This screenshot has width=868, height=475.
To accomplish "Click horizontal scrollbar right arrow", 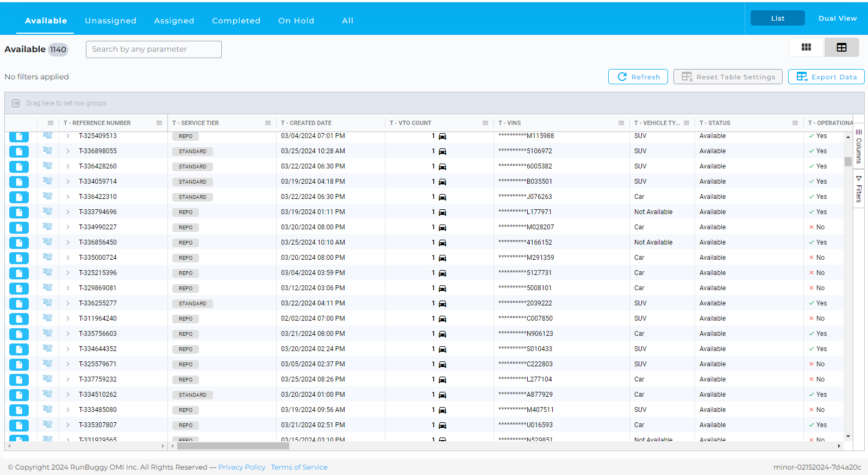I will click(x=839, y=446).
